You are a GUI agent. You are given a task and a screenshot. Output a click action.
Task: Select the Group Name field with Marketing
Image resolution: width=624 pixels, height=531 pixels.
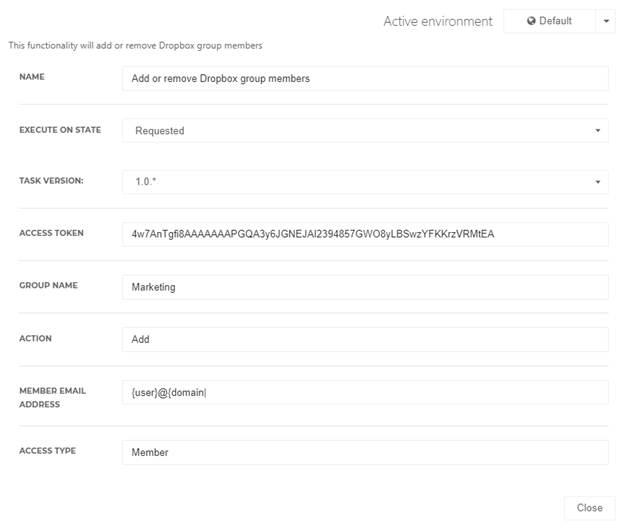pyautogui.click(x=365, y=287)
